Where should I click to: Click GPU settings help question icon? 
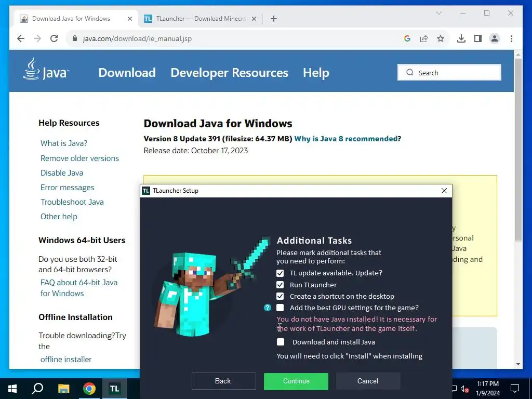point(268,308)
